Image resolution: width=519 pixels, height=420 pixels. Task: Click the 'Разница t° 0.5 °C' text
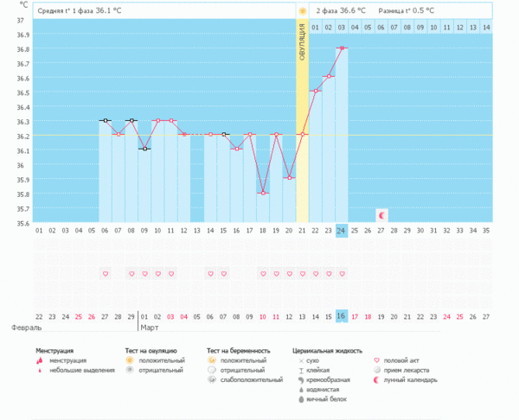(x=407, y=10)
